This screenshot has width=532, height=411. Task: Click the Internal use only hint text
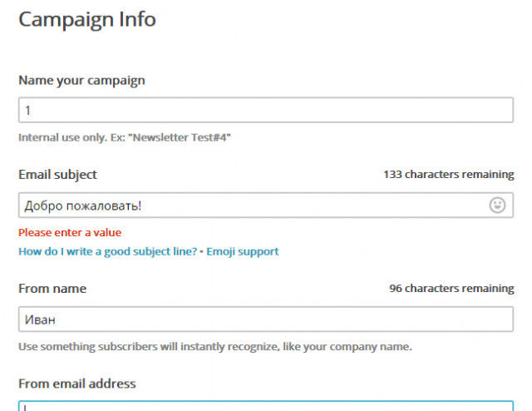[125, 137]
